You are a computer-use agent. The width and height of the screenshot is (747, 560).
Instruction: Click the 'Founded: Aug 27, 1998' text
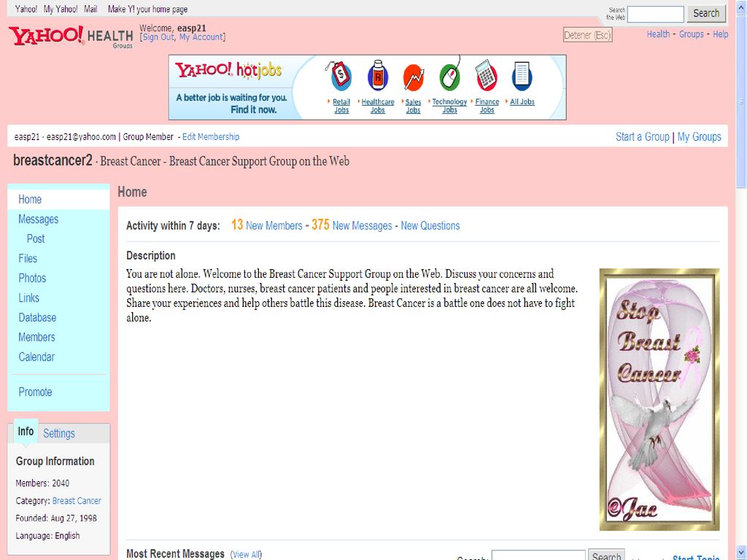56,518
